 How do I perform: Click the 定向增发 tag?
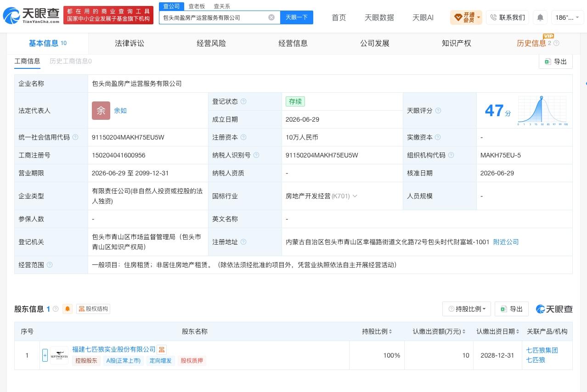click(161, 361)
